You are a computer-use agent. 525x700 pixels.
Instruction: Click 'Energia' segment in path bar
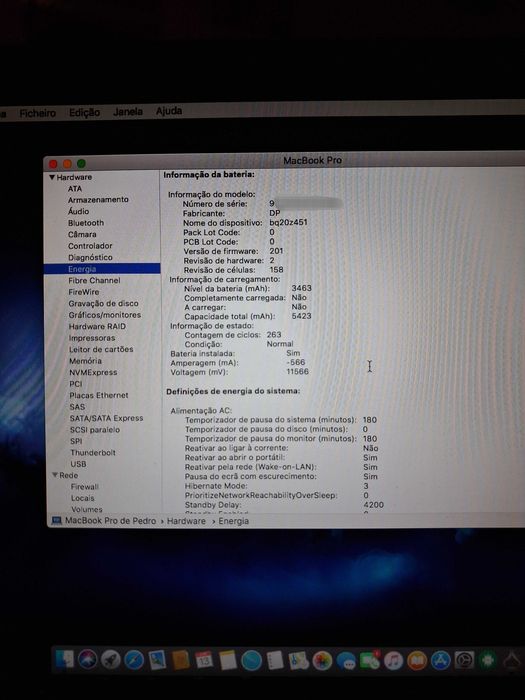click(233, 521)
